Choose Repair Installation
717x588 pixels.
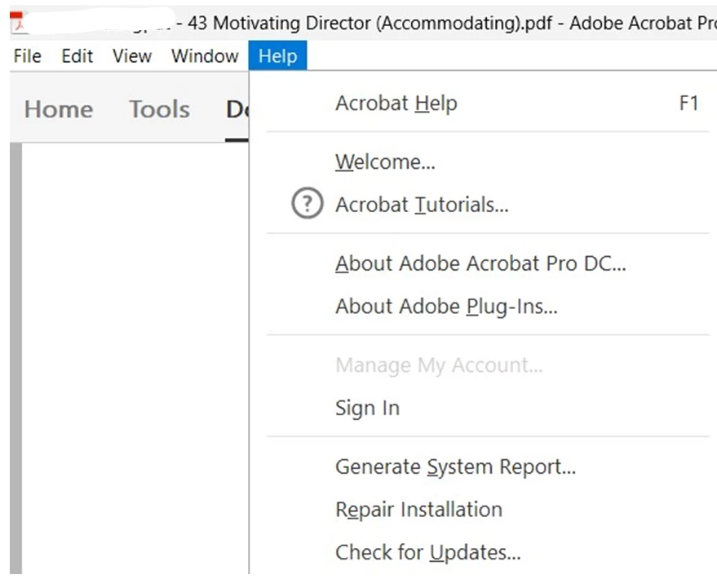488,510
